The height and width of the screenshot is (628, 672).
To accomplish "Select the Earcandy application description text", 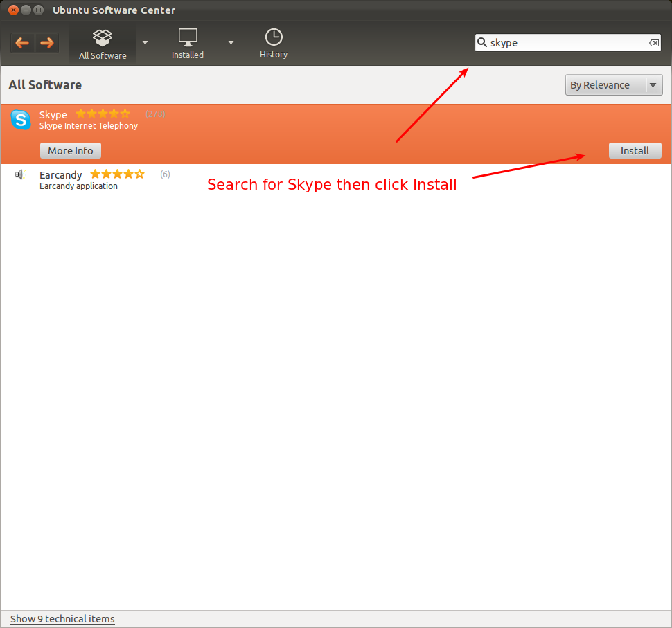I will pos(78,186).
